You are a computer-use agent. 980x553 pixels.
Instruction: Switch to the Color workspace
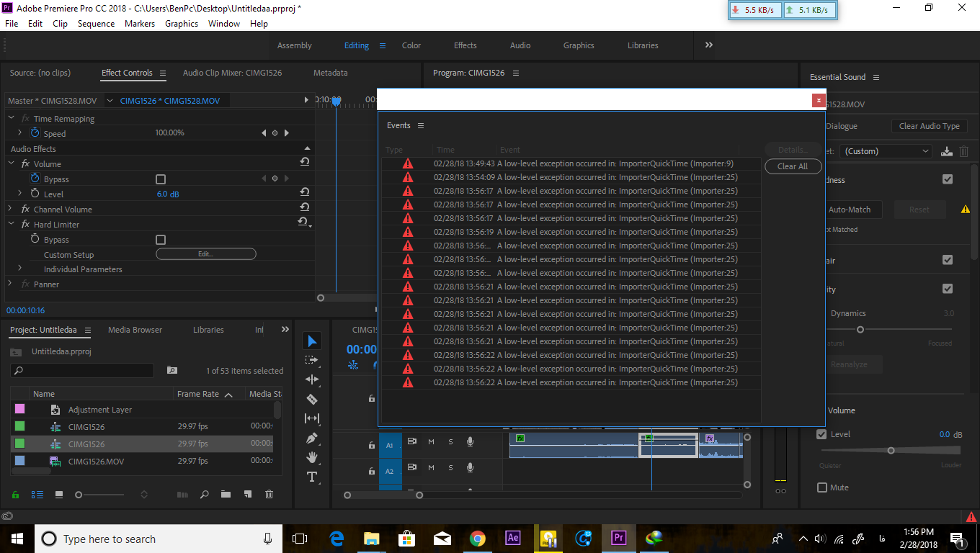click(x=411, y=45)
